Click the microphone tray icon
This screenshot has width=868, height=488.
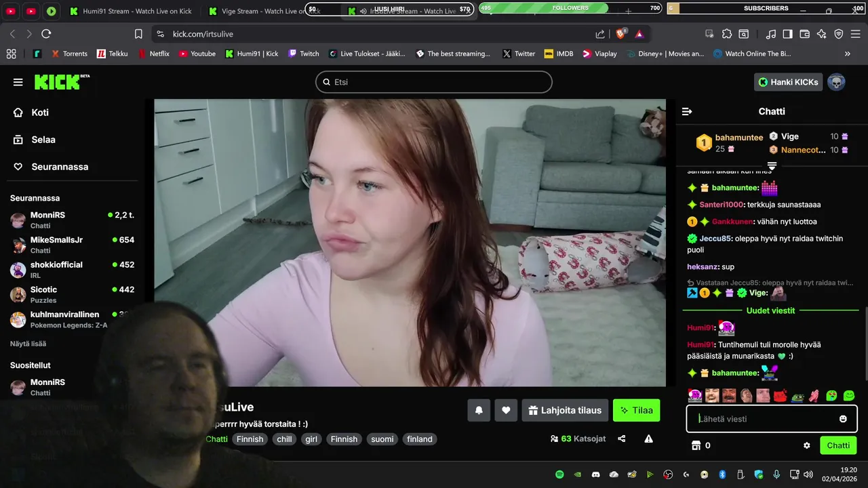[776, 474]
